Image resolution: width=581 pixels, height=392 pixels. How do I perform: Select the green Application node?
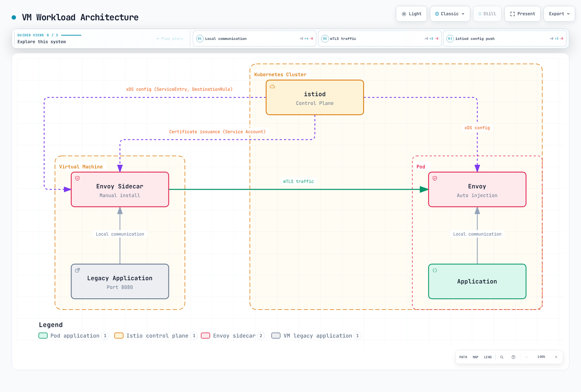click(477, 282)
